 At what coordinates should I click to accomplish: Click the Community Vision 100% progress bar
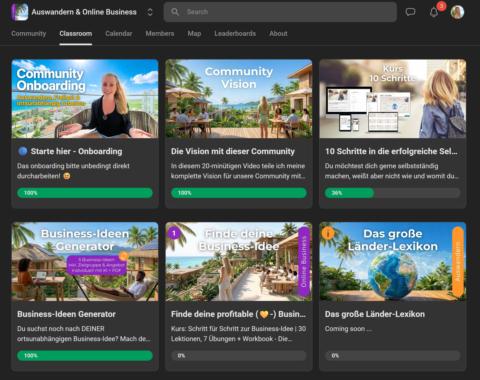pos(239,193)
